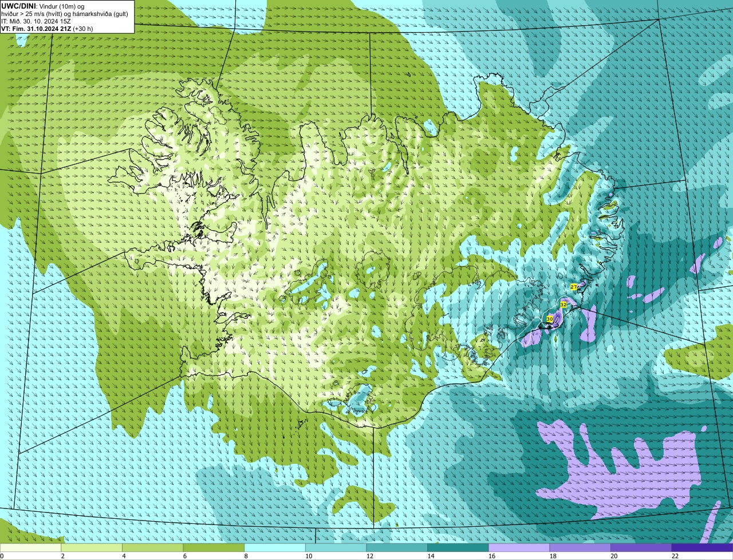Select the 14–16 m/s dark teal swatch

coord(458,547)
